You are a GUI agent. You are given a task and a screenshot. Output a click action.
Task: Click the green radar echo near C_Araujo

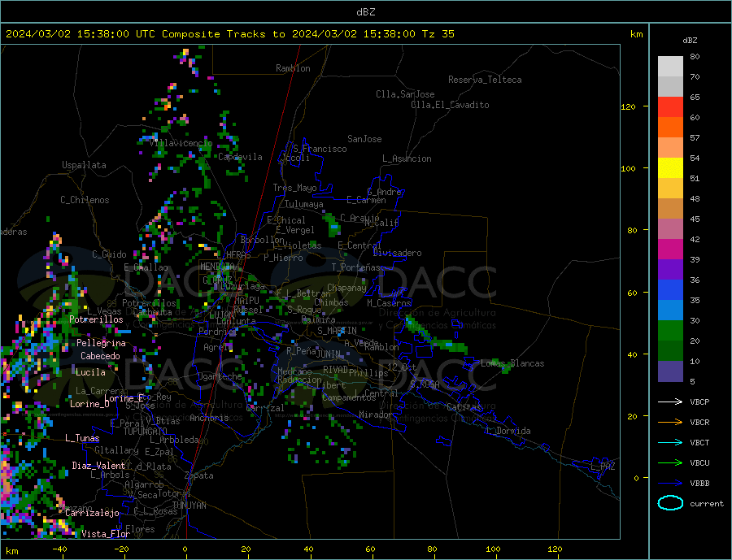tap(333, 224)
